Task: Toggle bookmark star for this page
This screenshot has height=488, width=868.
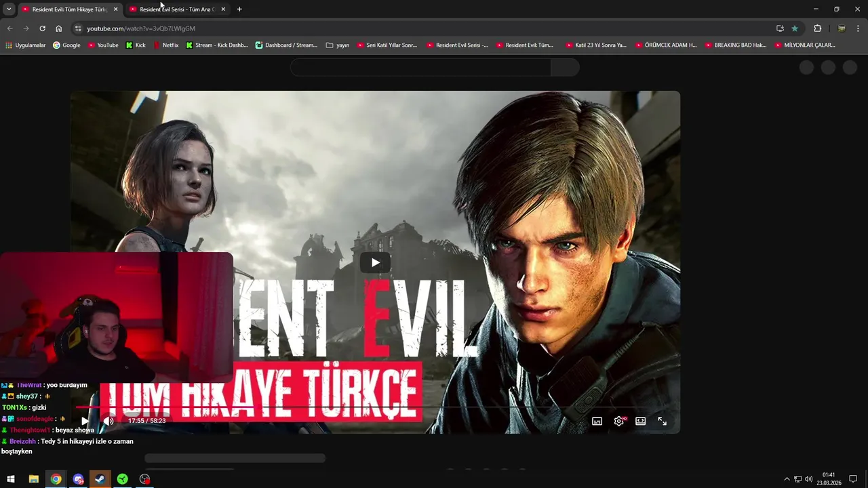Action: click(x=795, y=28)
